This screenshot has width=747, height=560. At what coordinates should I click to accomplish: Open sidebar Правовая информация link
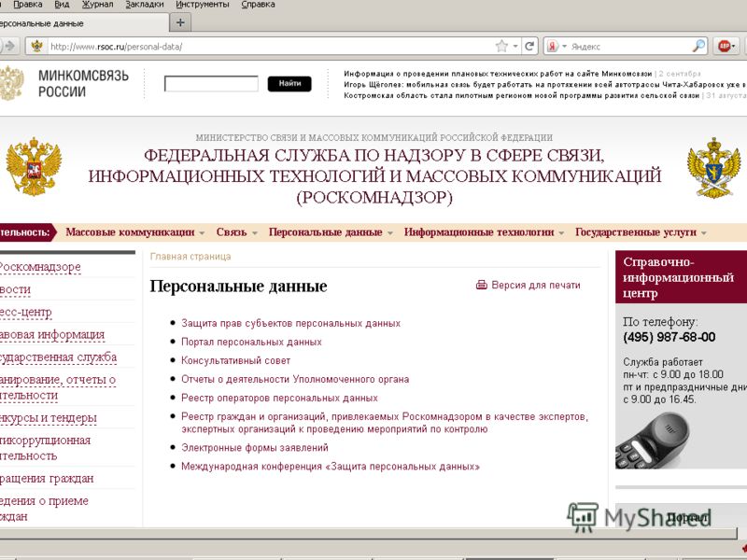click(x=52, y=335)
